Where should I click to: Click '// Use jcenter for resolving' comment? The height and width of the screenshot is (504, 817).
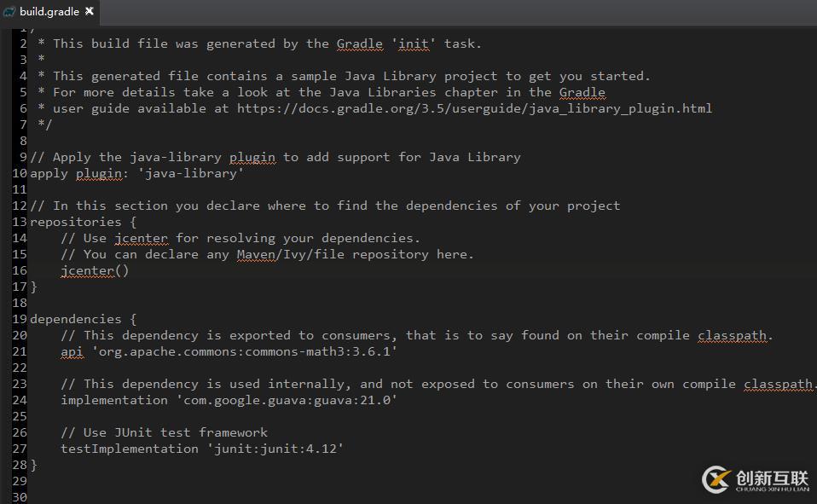[x=240, y=238]
